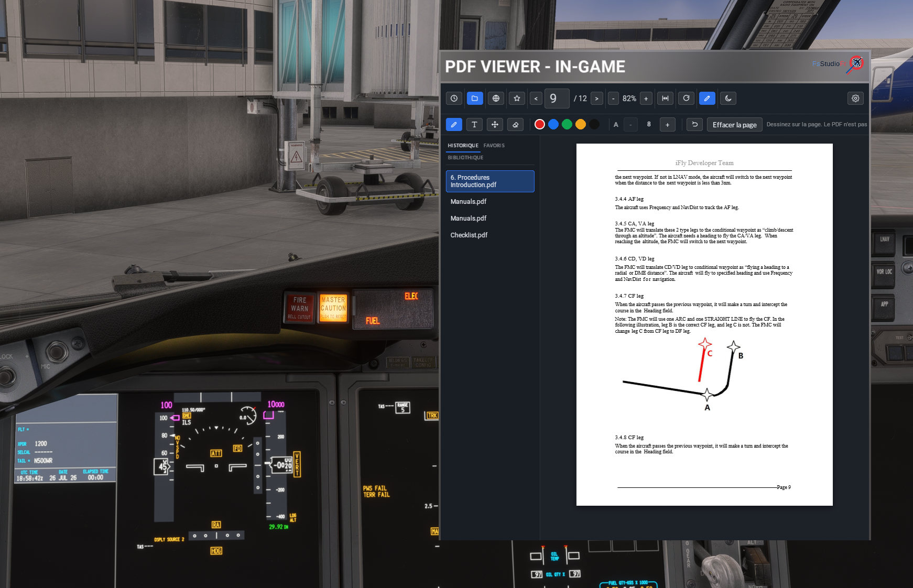This screenshot has height=588, width=913.
Task: Pick the black drawing color
Action: click(x=594, y=124)
